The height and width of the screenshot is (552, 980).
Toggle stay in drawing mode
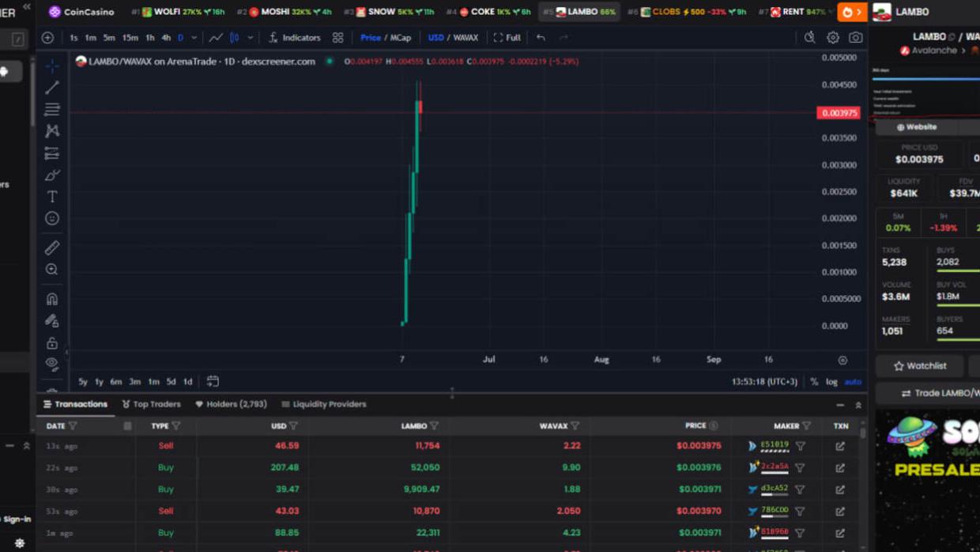click(52, 321)
